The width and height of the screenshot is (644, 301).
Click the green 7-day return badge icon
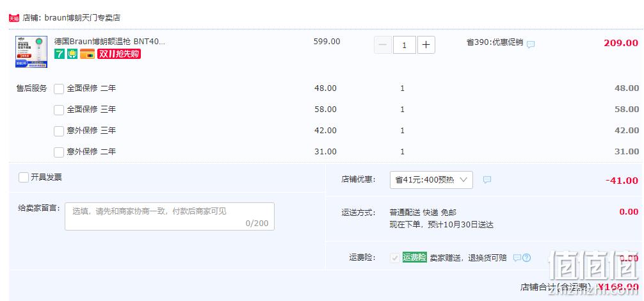coord(60,54)
